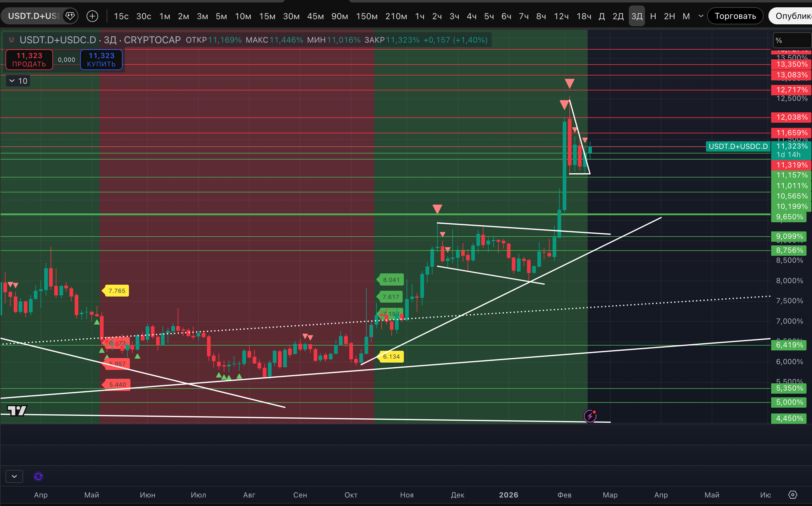The height and width of the screenshot is (506, 812).
Task: Open chart settings with the bottom-right gear icon
Action: coord(792,495)
